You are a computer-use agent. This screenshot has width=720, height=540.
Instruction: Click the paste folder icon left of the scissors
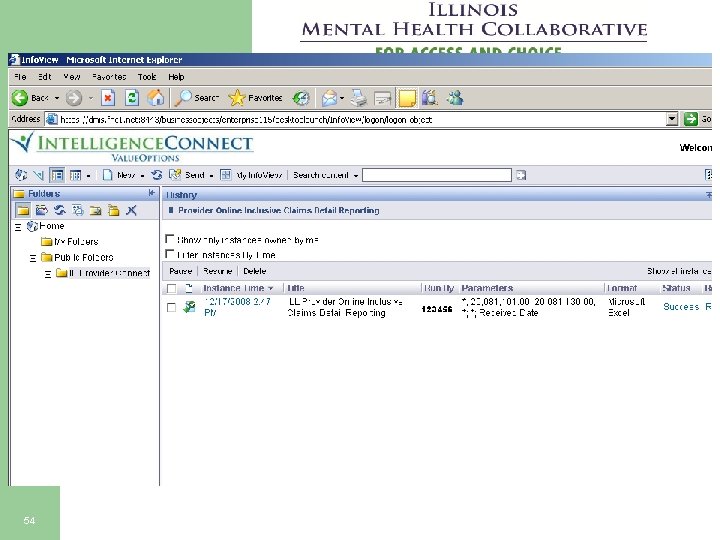coord(113,210)
